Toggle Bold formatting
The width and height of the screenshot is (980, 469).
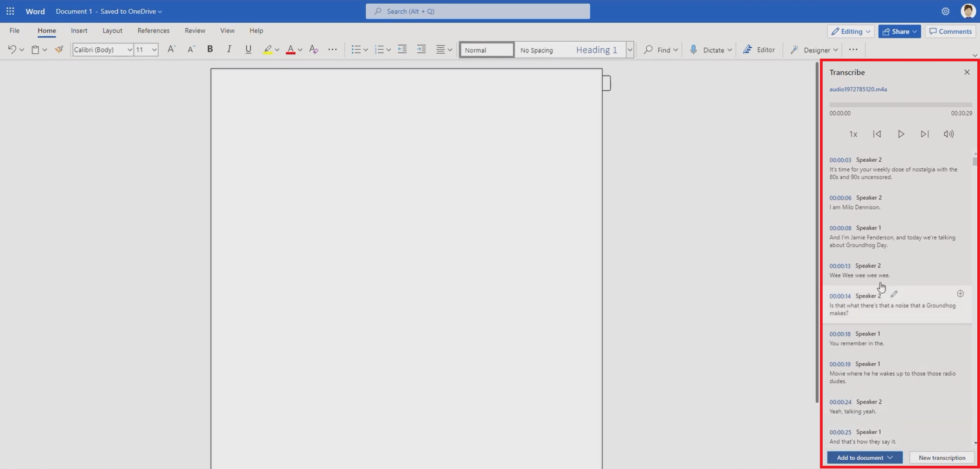click(210, 49)
